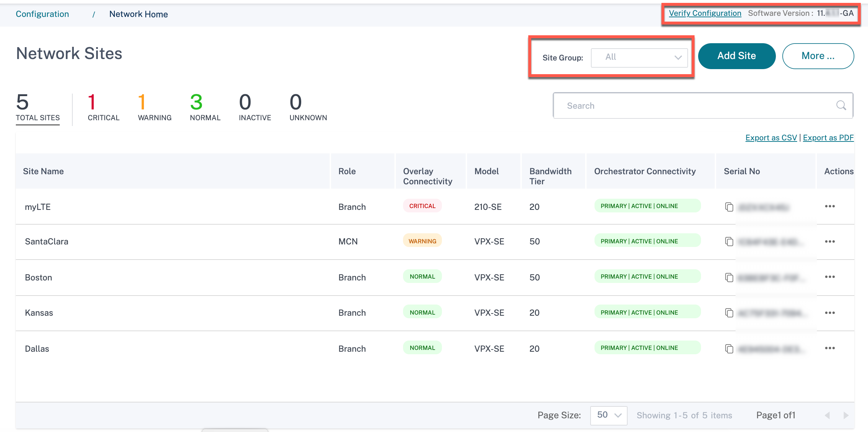Image resolution: width=868 pixels, height=432 pixels.
Task: Copy serial number for SantaClara site
Action: click(x=729, y=242)
